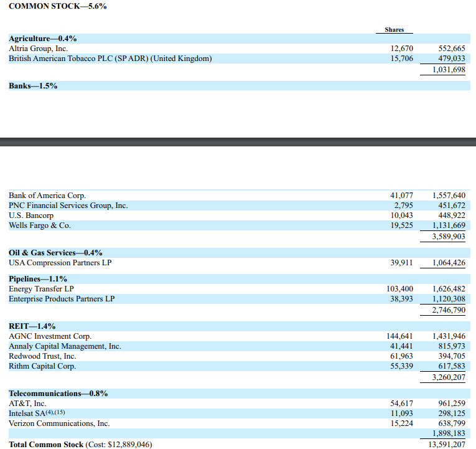Click the Wells Fargo & Co. name
Image resolution: width=476 pixels, height=449 pixels.
[40, 225]
